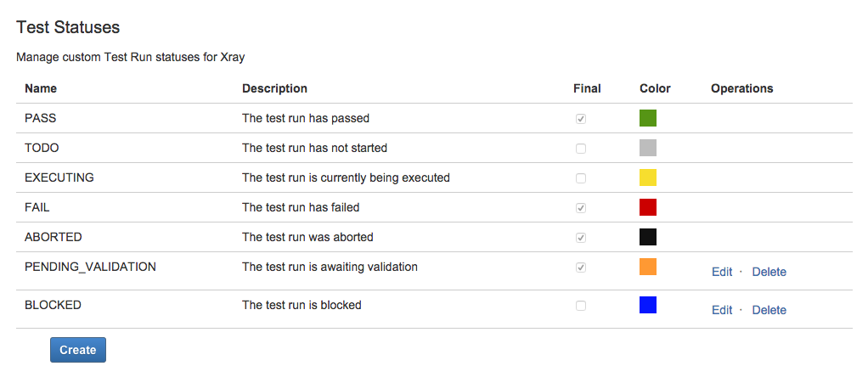Viewport: 868px width, 383px height.
Task: Click the yellow EXECUTING color swatch
Action: (x=648, y=177)
